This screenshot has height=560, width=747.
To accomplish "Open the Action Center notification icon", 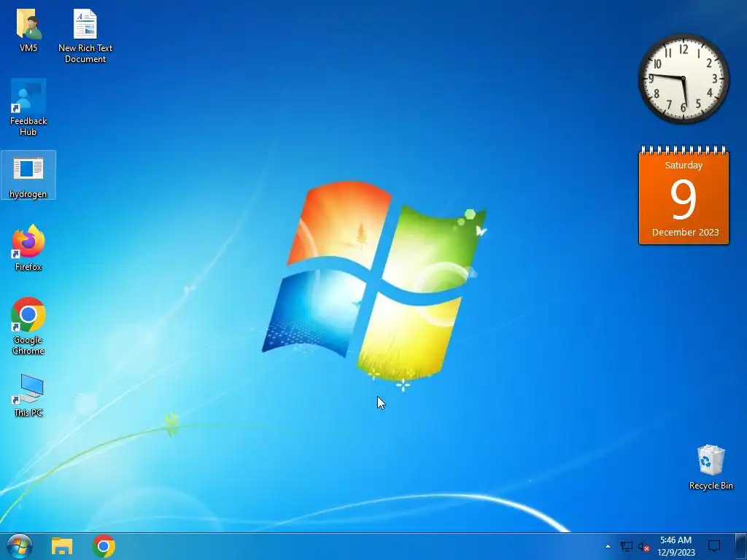I will (714, 546).
